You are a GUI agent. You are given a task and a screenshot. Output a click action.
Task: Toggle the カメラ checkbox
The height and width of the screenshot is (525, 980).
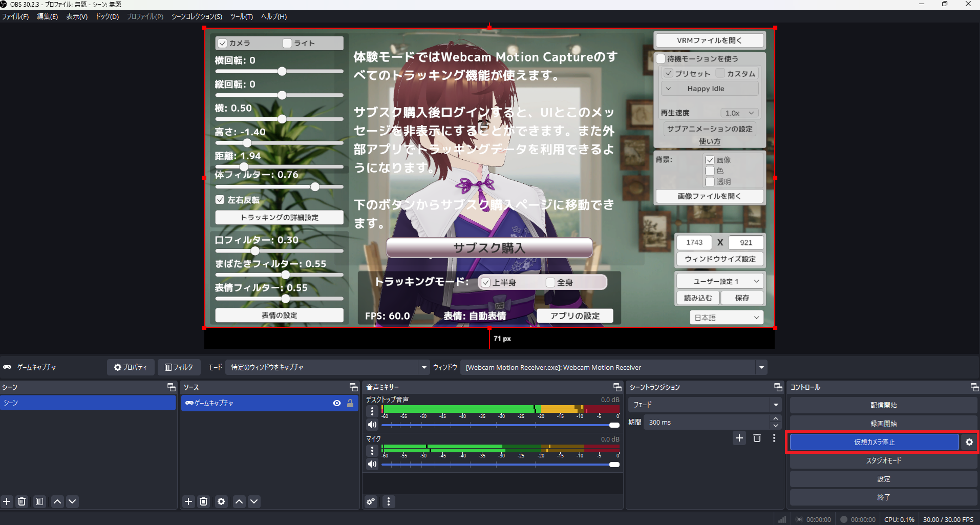222,43
